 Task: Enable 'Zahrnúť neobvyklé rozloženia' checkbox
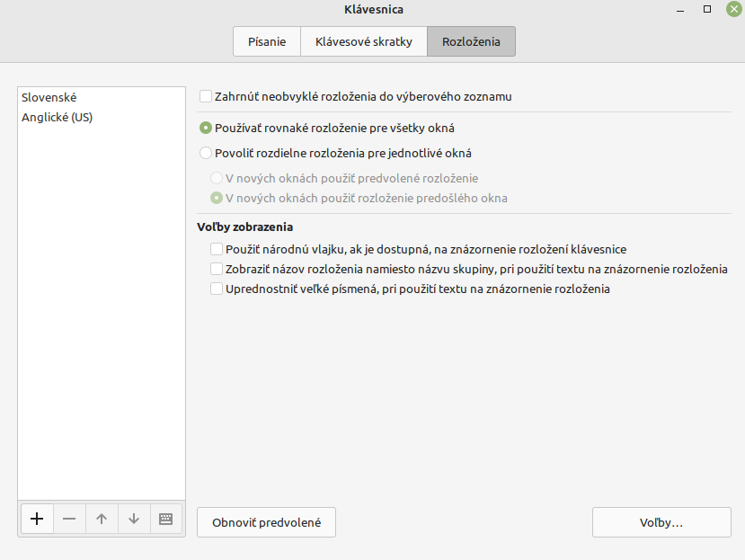pyautogui.click(x=206, y=96)
